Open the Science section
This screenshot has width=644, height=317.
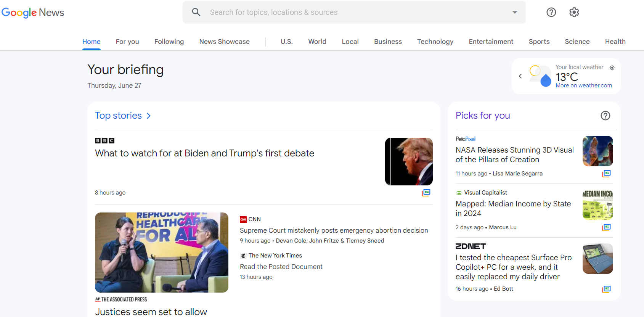coord(577,42)
